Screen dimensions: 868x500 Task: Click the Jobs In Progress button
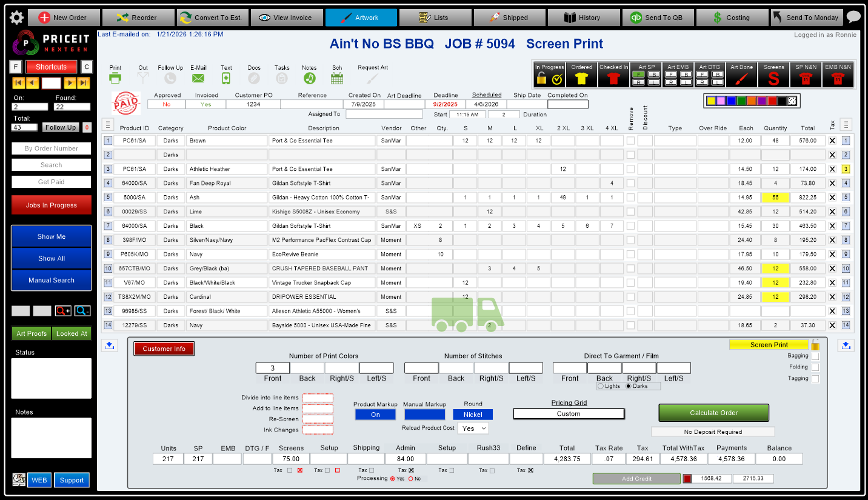(51, 205)
